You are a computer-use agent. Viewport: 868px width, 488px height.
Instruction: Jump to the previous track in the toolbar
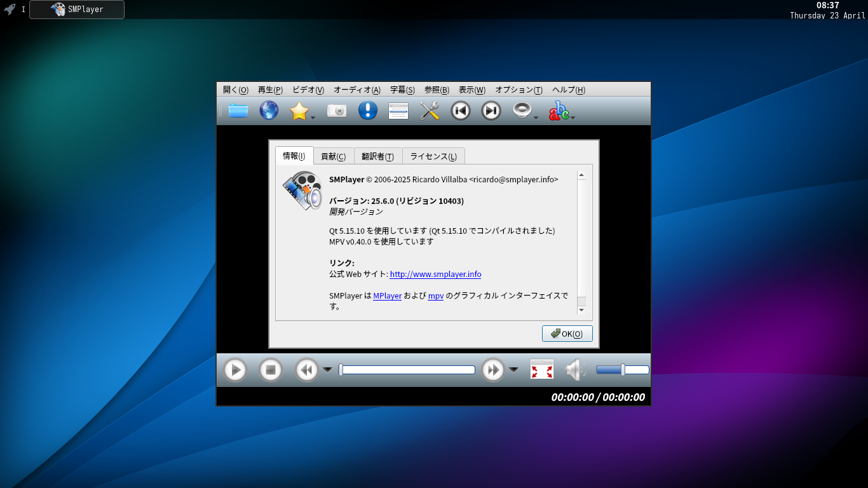tap(461, 111)
